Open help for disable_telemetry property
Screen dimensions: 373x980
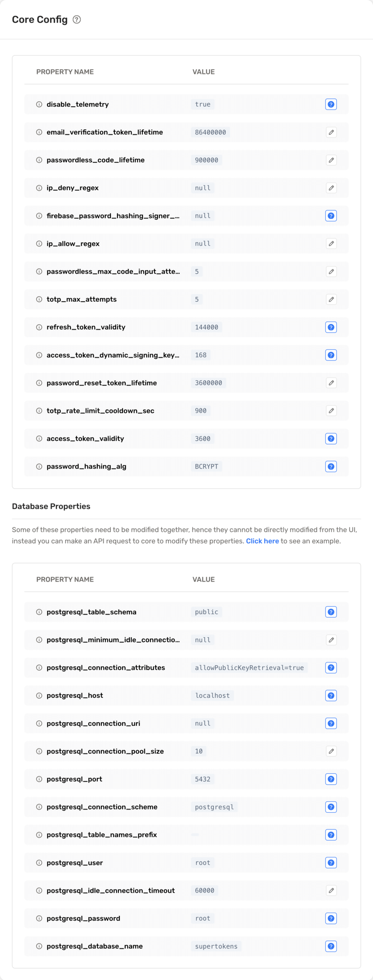pos(331,104)
